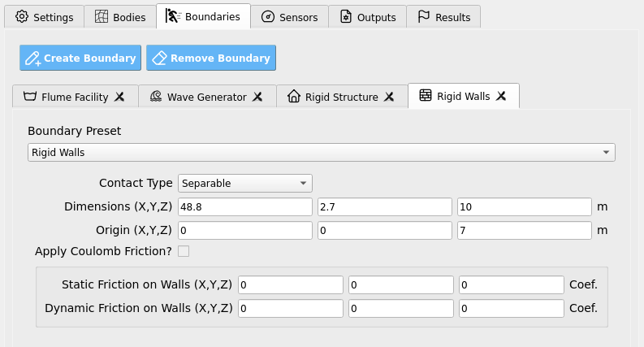644x347 pixels.
Task: Edit Static Friction on Walls X field
Action: coord(291,285)
